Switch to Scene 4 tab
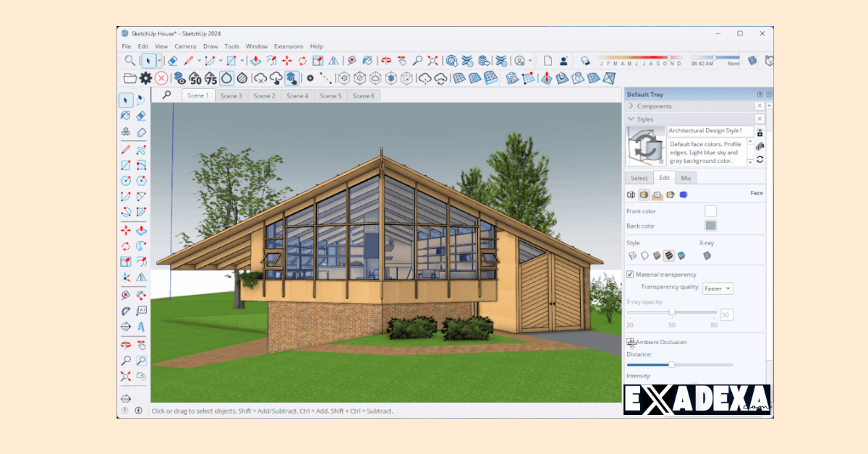Image resolution: width=868 pixels, height=454 pixels. click(x=297, y=95)
